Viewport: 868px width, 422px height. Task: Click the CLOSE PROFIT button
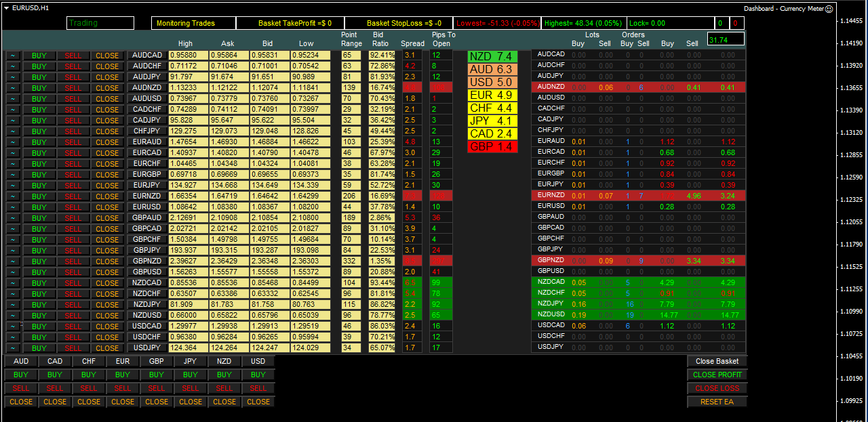(717, 375)
